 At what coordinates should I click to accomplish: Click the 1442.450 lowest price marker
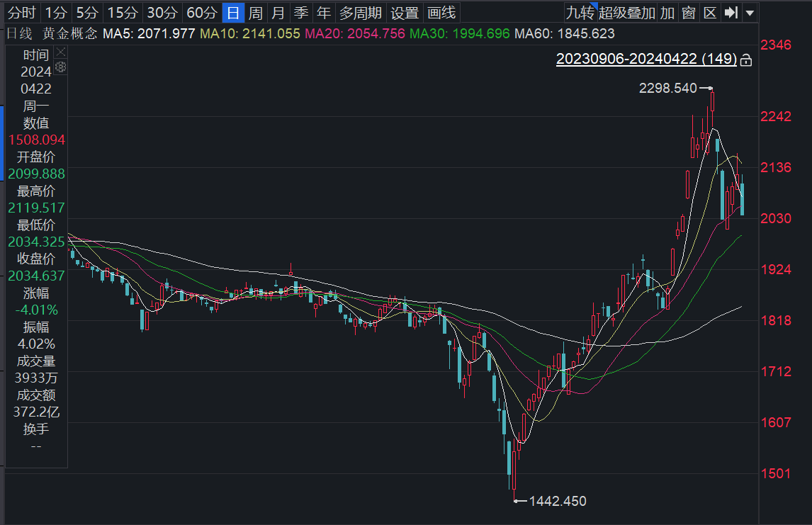tap(558, 501)
